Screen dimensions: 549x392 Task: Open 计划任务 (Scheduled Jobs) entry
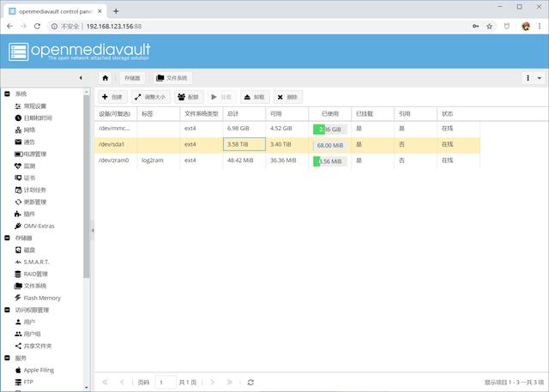31,190
